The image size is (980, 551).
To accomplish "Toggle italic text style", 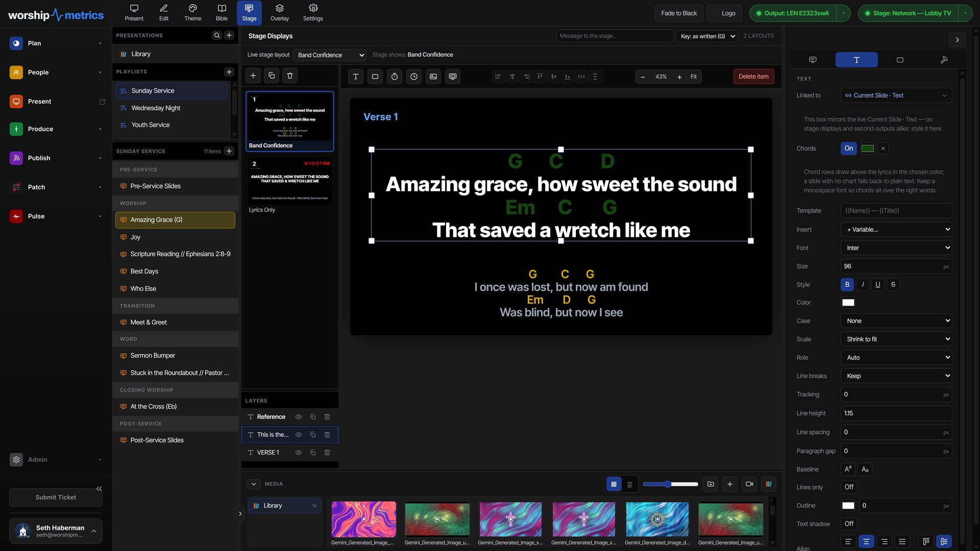I will (x=863, y=285).
